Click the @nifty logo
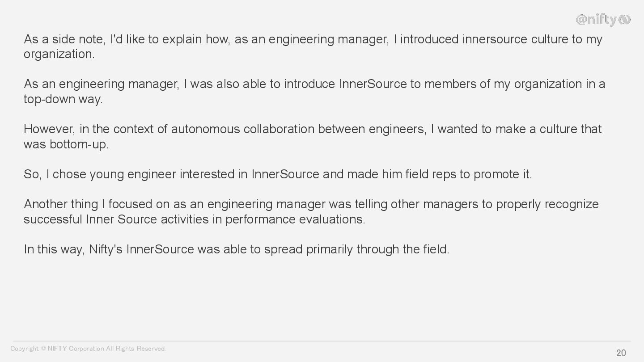 click(603, 19)
